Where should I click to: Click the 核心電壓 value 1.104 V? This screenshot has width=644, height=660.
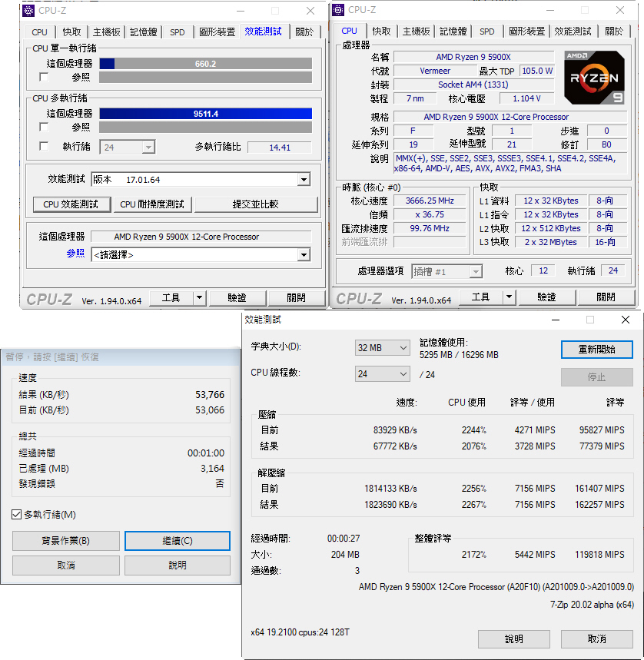(526, 98)
